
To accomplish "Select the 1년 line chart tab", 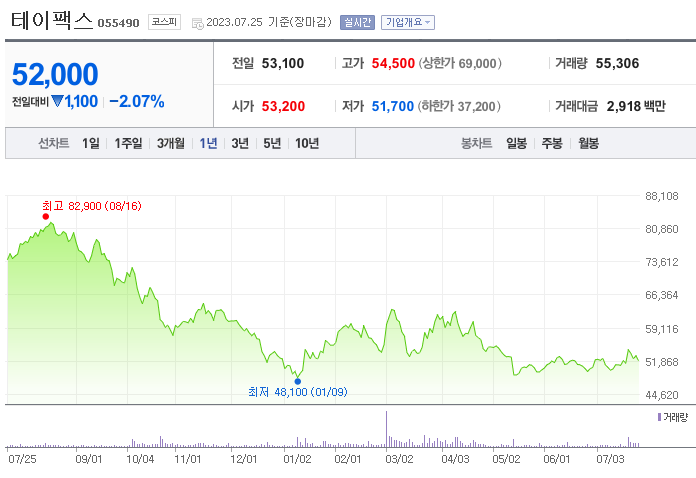I will coord(208,143).
